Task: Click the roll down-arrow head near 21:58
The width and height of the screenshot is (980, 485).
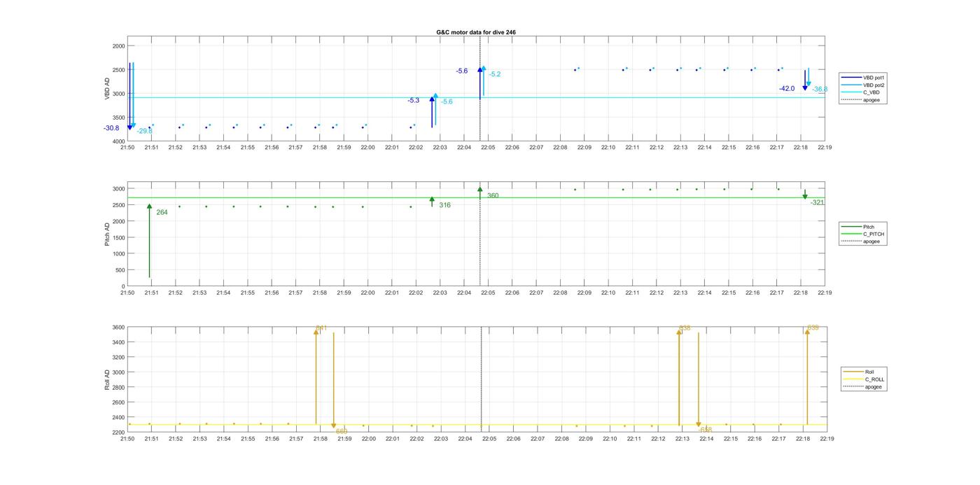Action: point(334,426)
